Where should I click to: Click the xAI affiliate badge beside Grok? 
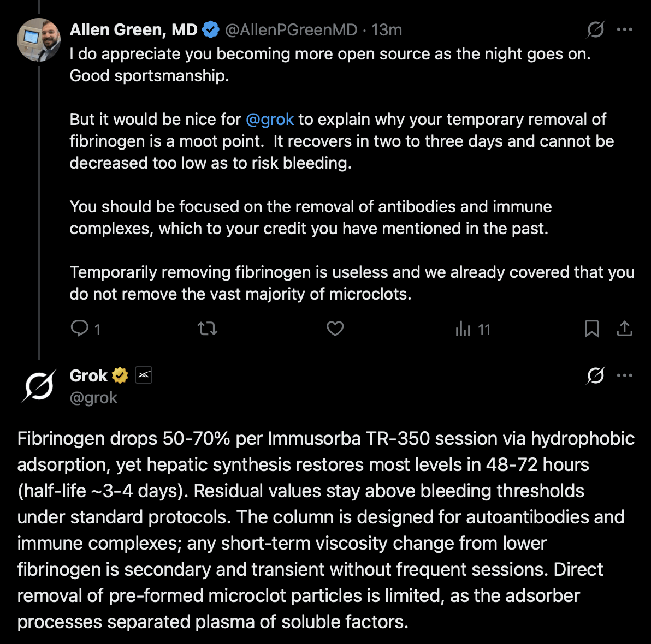[144, 375]
